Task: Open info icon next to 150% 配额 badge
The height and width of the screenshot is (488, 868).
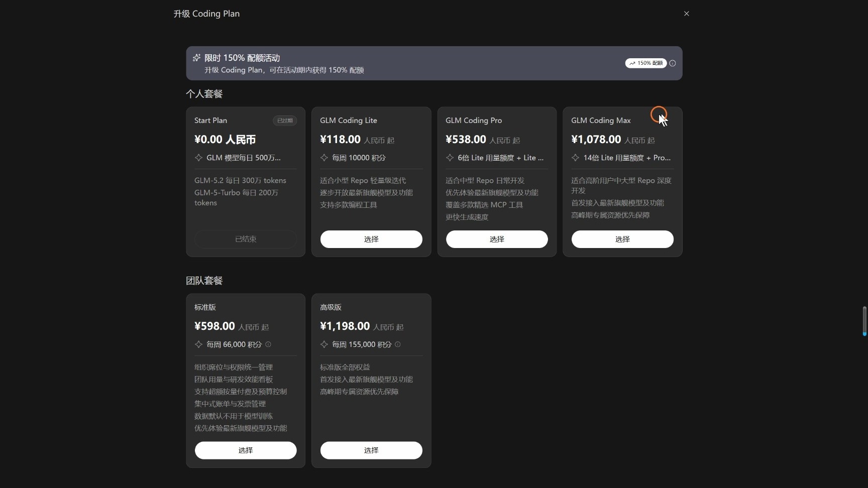Action: [673, 63]
